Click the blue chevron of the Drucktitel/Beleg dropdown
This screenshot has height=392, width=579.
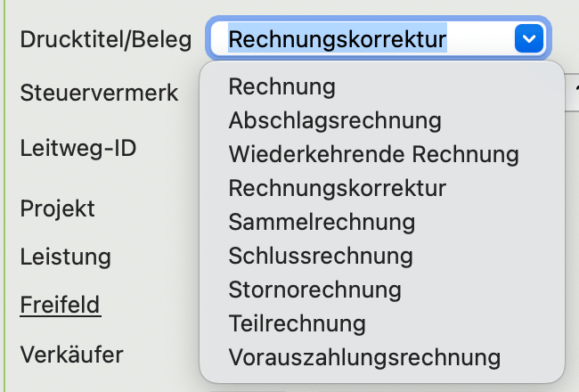click(x=529, y=39)
